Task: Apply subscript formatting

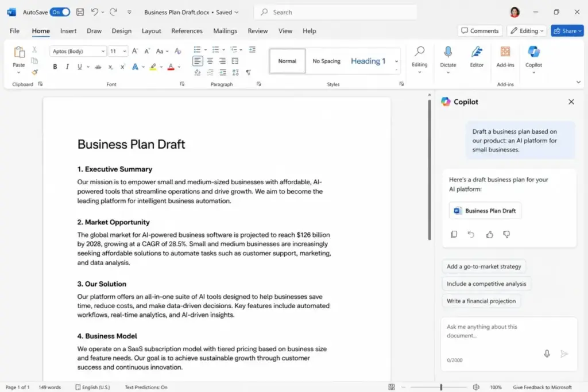Action: [110, 67]
